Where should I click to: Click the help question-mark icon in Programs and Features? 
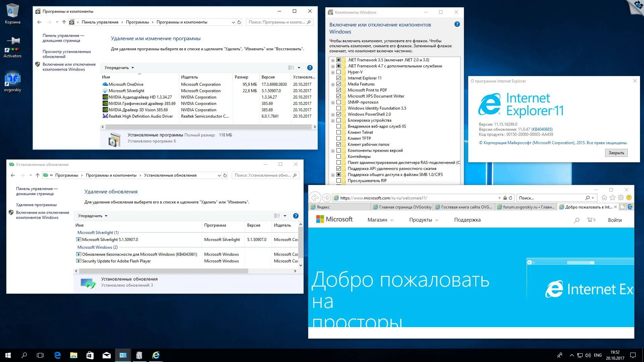pos(310,68)
